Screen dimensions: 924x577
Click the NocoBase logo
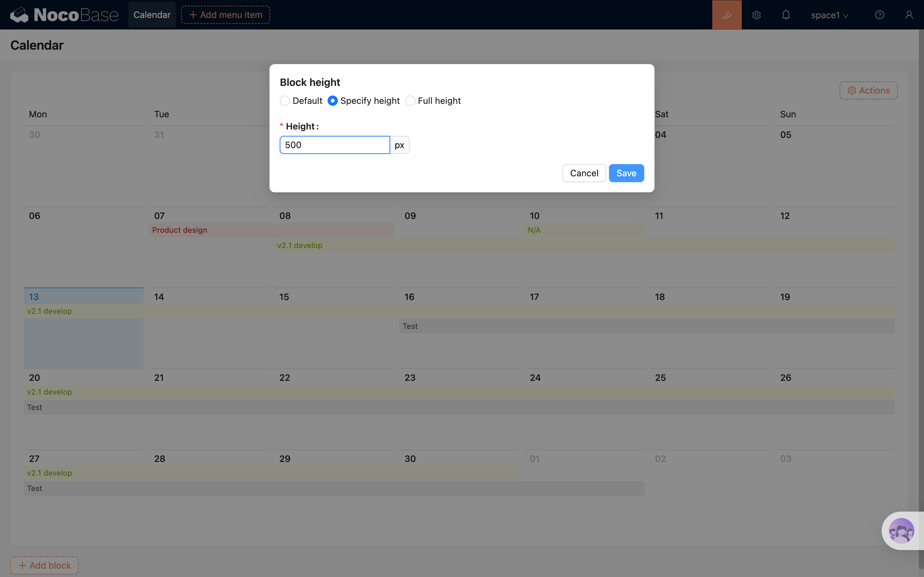64,15
